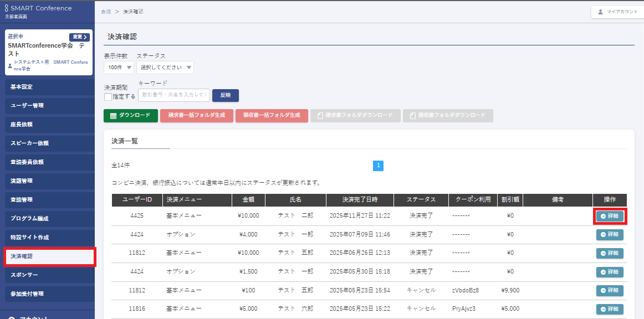
Task: Click the file icon on 領収書フォルダダウンロード
Action: pyautogui.click(x=412, y=116)
